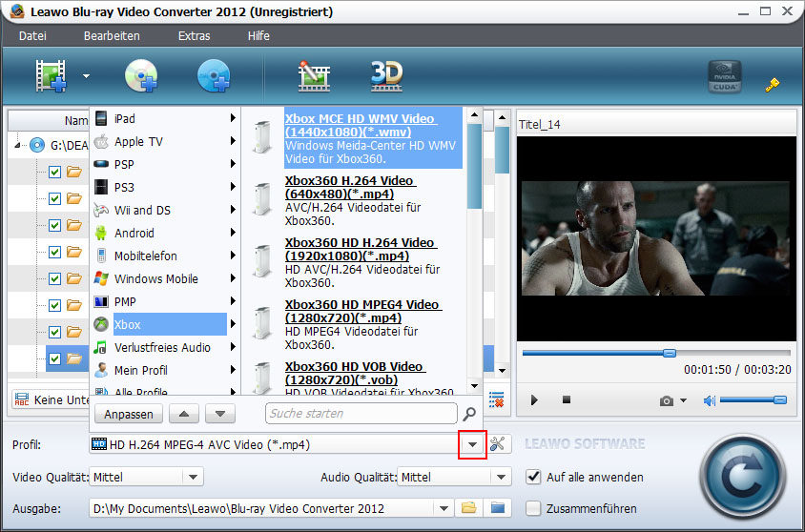Move profile up with the up arrow button
Screen dimensions: 805x532
pos(184,414)
